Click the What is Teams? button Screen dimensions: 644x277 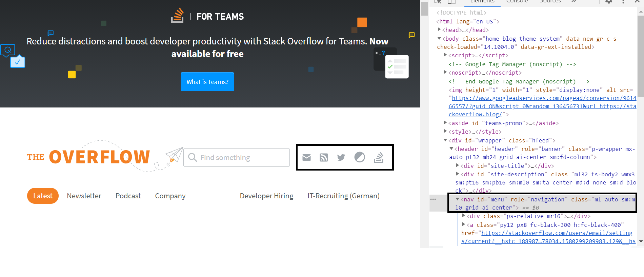[207, 82]
